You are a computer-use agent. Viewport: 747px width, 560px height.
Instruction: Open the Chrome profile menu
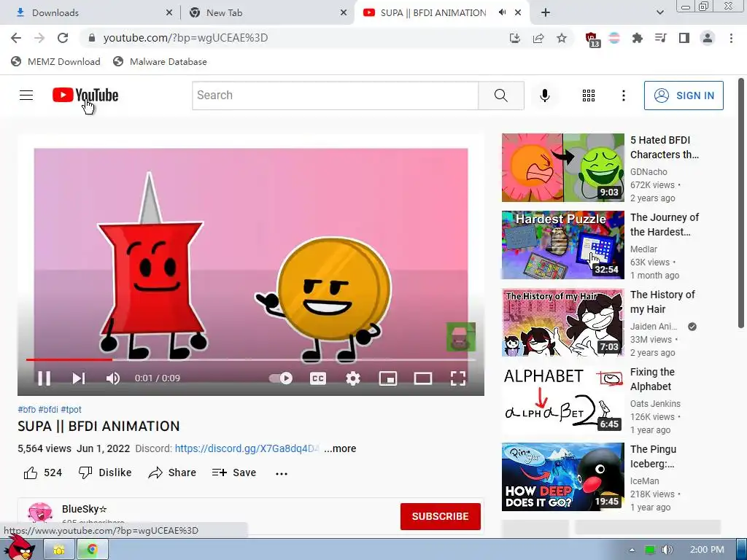(x=708, y=38)
